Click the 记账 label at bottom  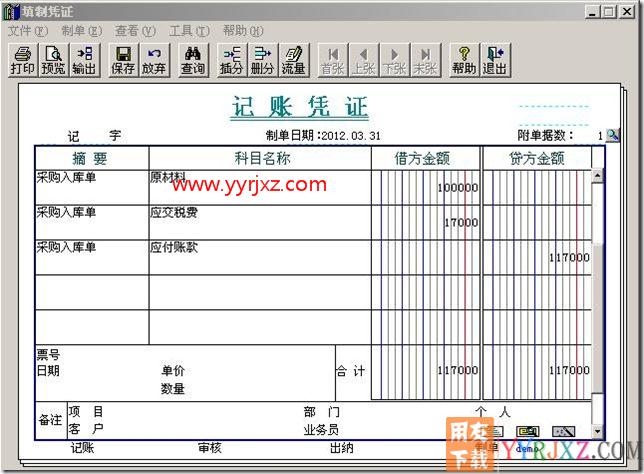(x=83, y=448)
